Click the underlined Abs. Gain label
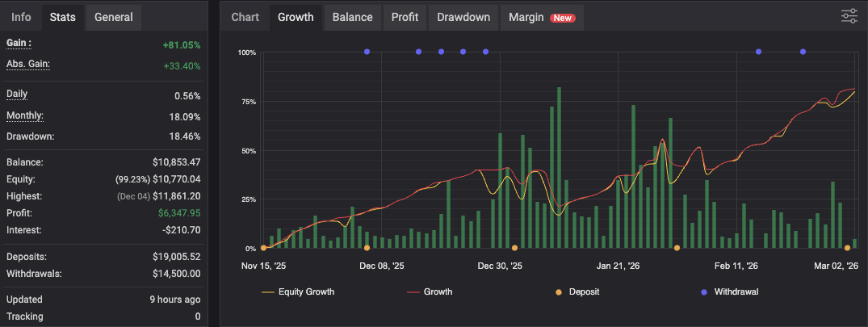The height and width of the screenshot is (327, 868). tap(28, 64)
